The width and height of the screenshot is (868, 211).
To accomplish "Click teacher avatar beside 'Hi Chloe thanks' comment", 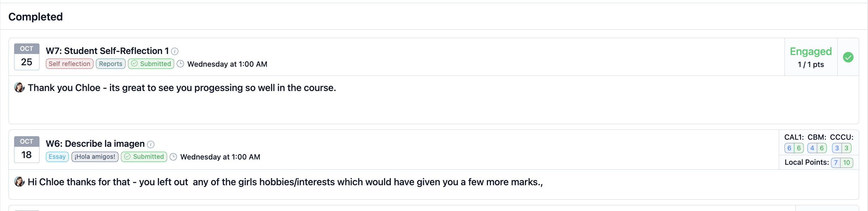I will (19, 182).
